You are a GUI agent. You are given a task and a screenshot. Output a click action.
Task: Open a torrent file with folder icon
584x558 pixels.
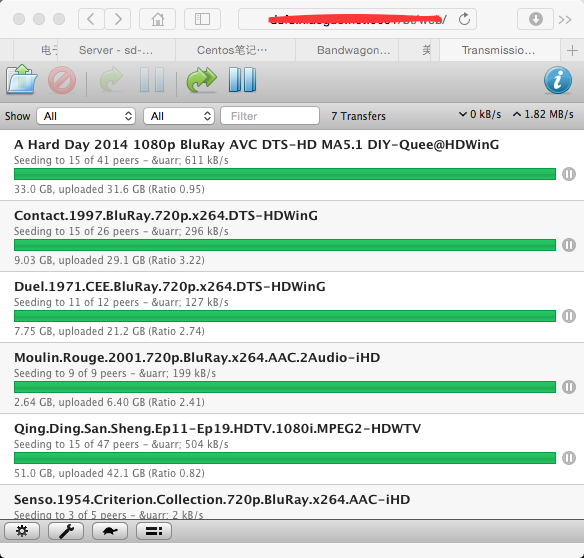22,79
